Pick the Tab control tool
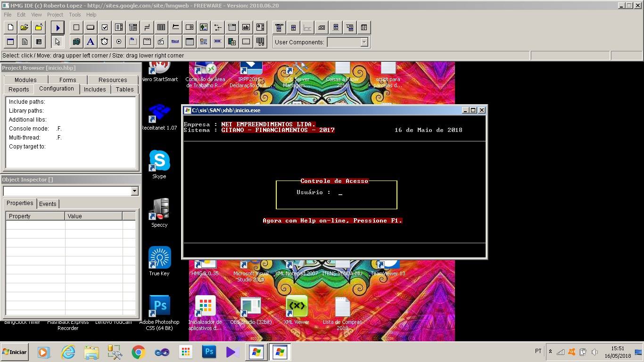 (147, 41)
